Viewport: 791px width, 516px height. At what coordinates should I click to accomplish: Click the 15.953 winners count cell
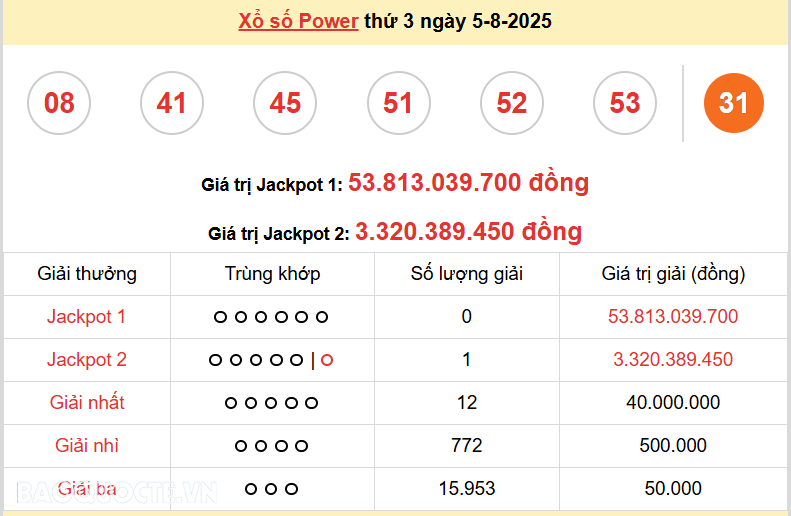click(467, 489)
